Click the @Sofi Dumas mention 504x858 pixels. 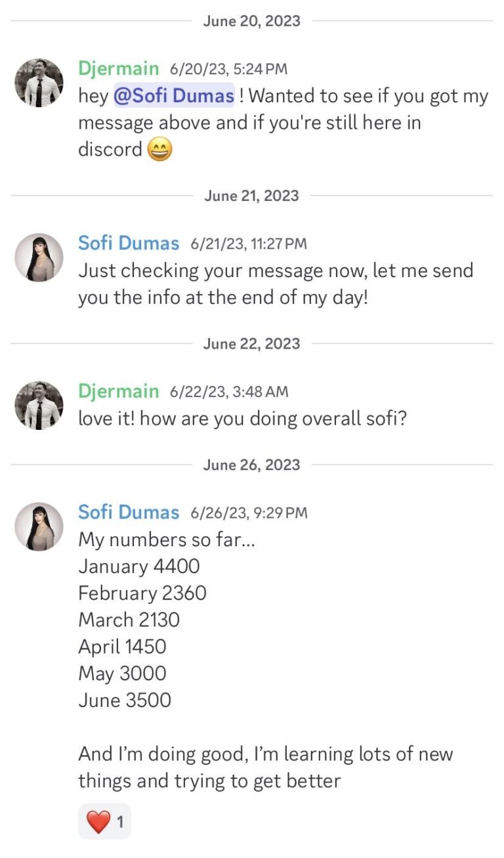pos(174,96)
